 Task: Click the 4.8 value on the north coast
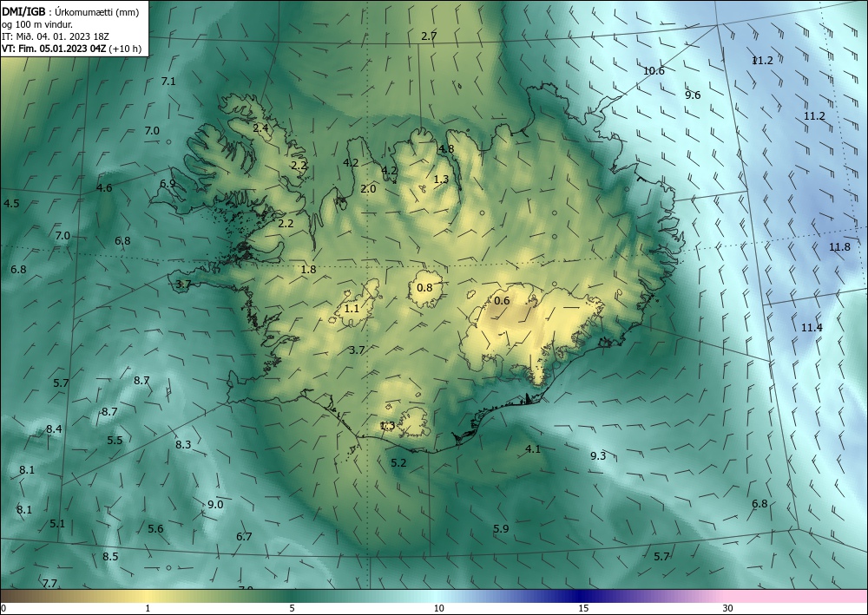coord(446,149)
